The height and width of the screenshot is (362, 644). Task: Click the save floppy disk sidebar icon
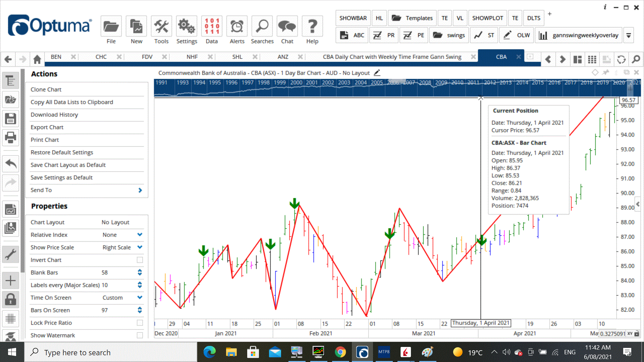click(x=10, y=119)
